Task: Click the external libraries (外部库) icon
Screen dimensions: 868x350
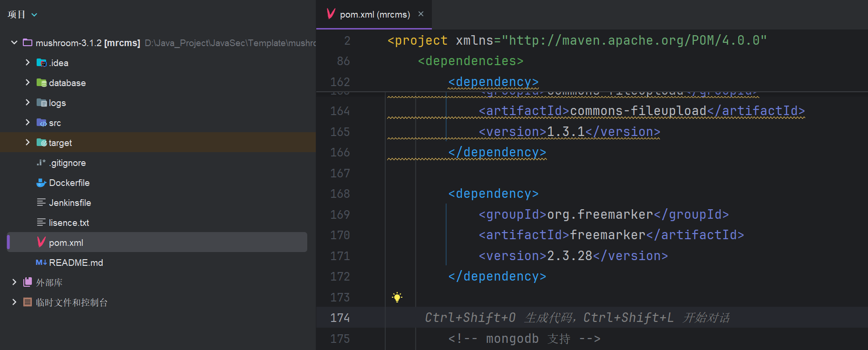Action: 28,282
